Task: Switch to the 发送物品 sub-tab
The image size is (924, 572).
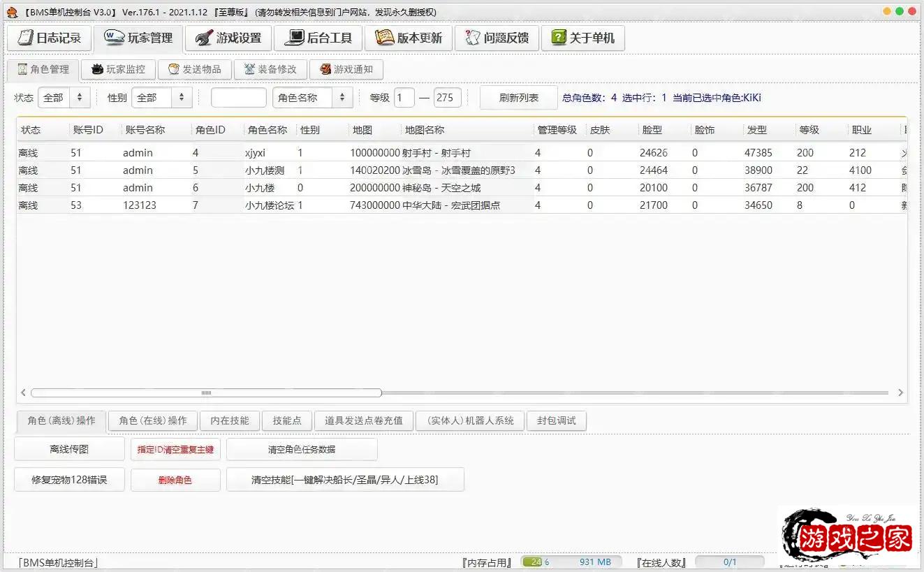Action: (194, 70)
